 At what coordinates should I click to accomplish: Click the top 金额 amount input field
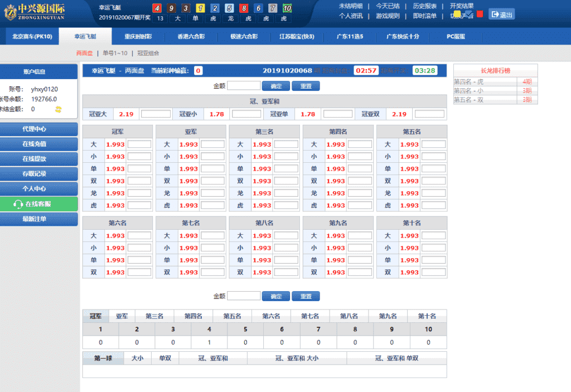tap(244, 86)
